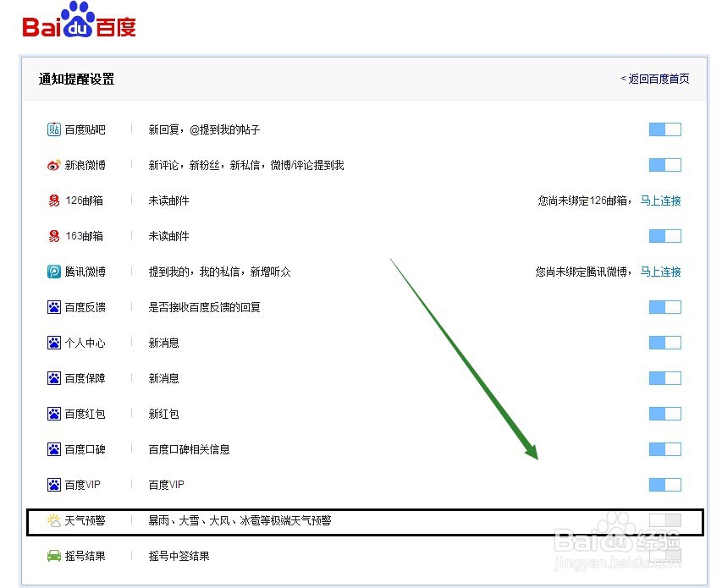The height and width of the screenshot is (588, 722).
Task: Toggle the 百度反馈 notification switch
Action: point(665,307)
